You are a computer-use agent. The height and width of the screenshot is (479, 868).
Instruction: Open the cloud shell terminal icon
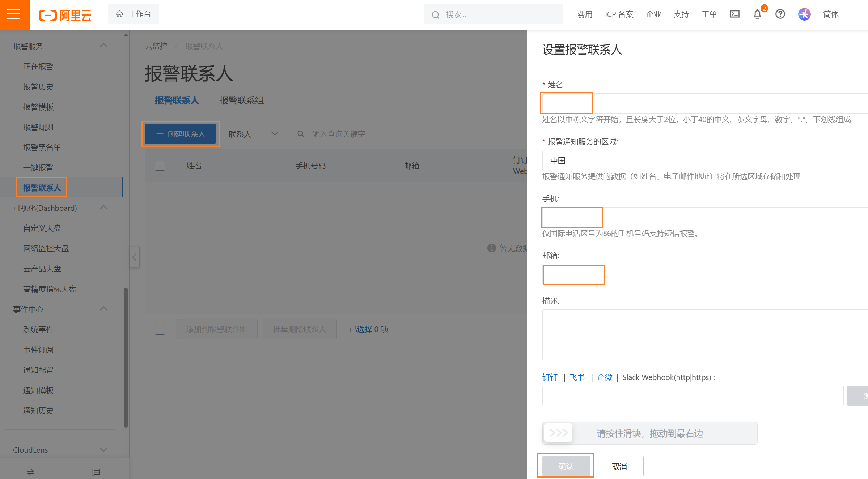734,14
